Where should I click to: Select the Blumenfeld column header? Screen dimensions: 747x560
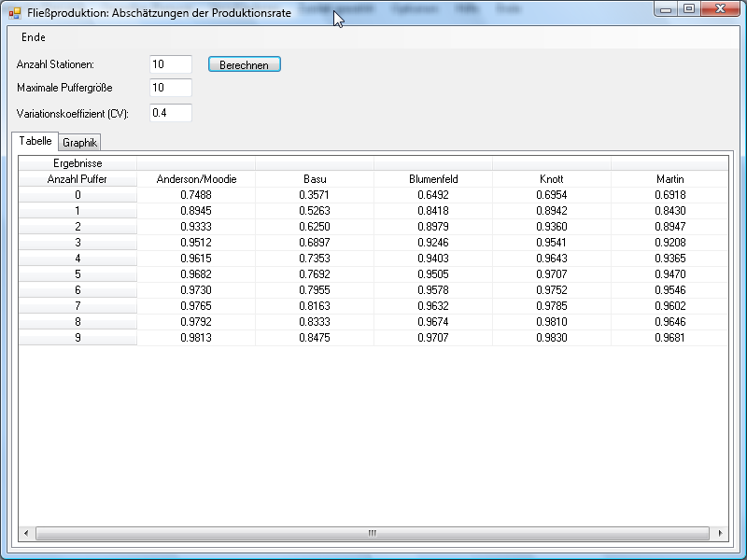pyautogui.click(x=433, y=179)
